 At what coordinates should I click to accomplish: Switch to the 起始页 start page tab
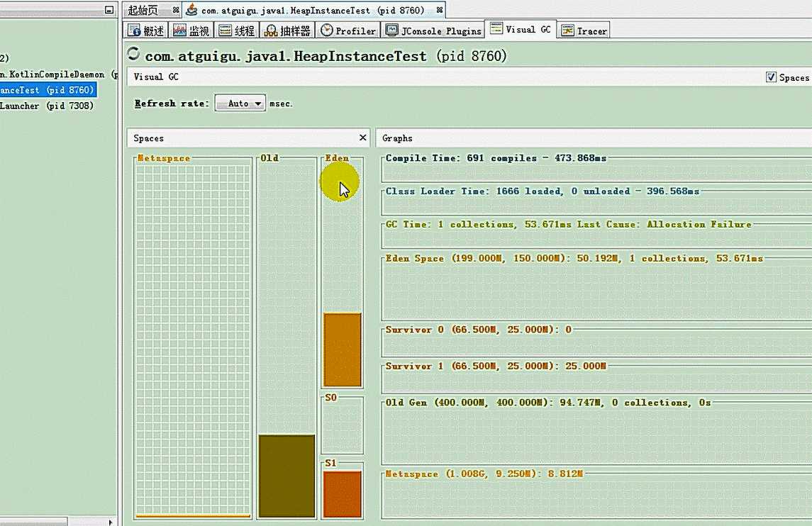(x=143, y=11)
